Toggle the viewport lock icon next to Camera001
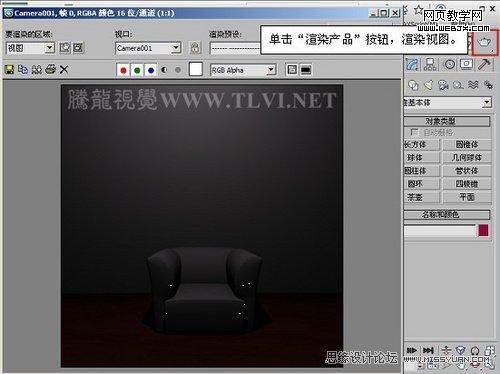The height and width of the screenshot is (374, 500). pos(195,48)
